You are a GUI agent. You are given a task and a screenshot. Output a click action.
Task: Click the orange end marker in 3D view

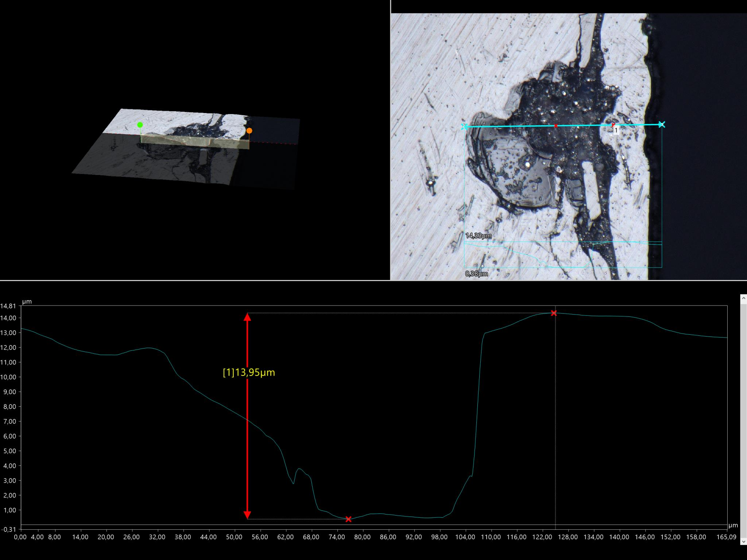pyautogui.click(x=249, y=131)
